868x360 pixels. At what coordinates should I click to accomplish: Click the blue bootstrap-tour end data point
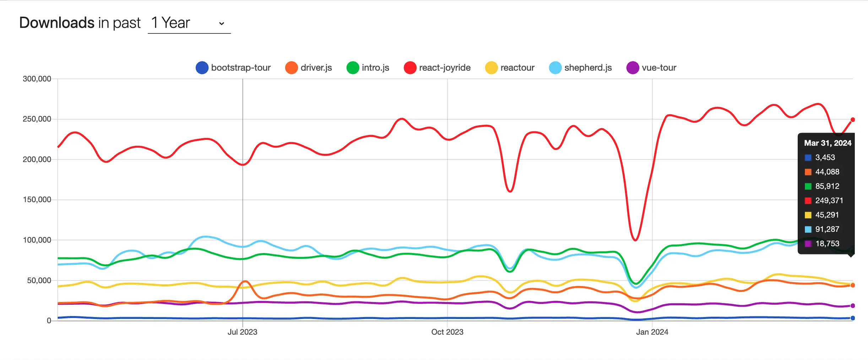[x=852, y=318]
